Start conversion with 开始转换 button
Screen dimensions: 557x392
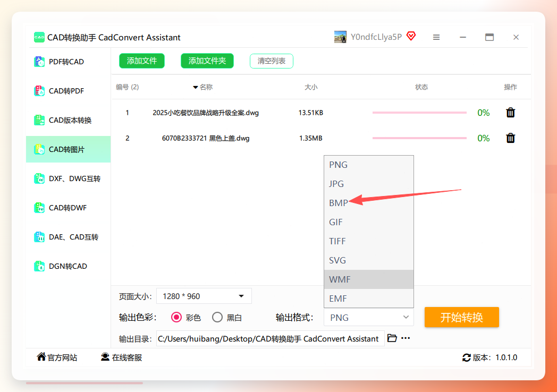click(462, 317)
